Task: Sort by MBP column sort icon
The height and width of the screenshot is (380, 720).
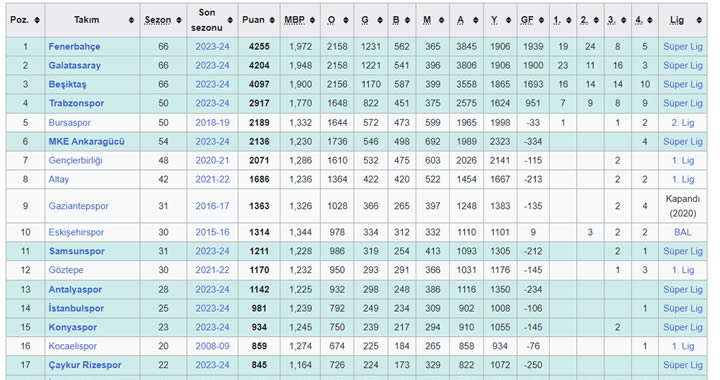Action: [313, 20]
